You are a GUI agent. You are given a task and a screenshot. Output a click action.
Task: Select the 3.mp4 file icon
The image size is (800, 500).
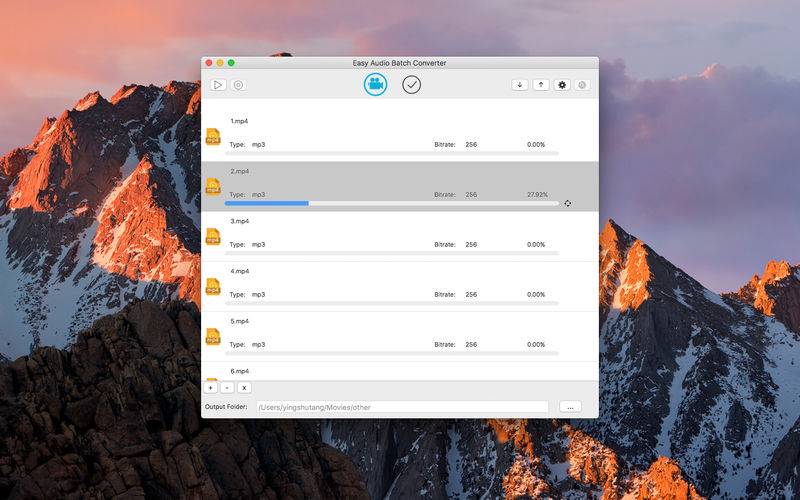click(213, 237)
